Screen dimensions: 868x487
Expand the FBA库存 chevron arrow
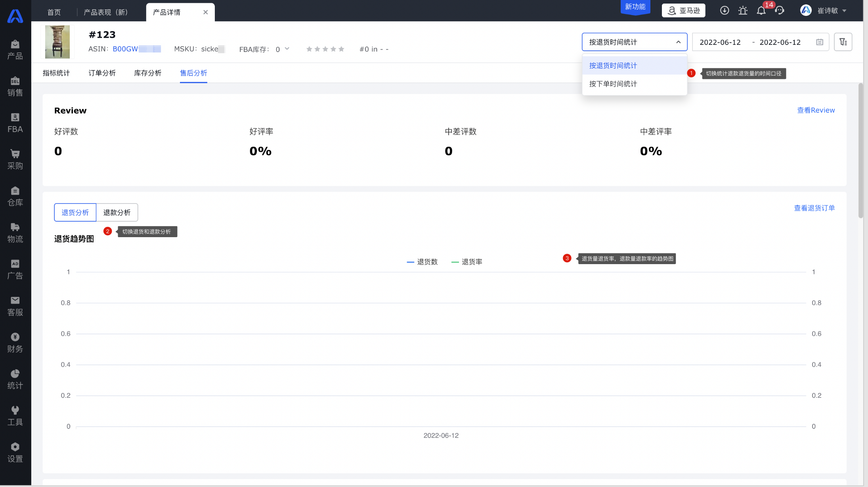coord(287,49)
